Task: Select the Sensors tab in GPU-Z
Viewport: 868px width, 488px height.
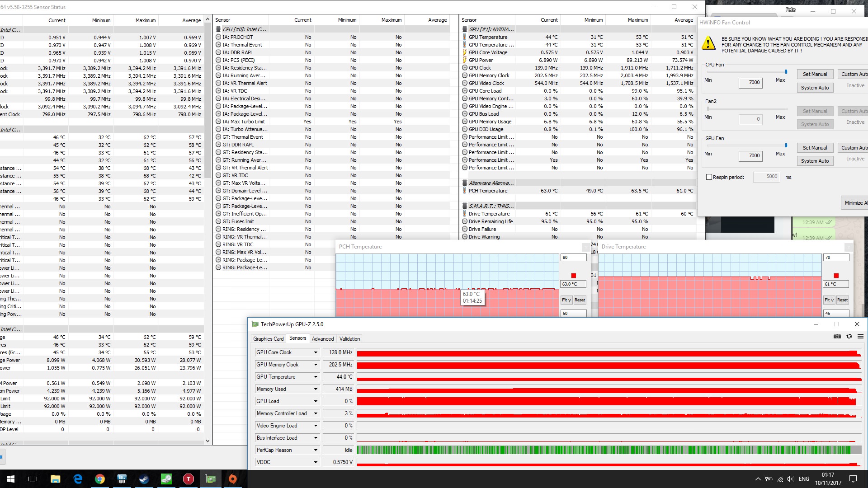Action: point(297,338)
